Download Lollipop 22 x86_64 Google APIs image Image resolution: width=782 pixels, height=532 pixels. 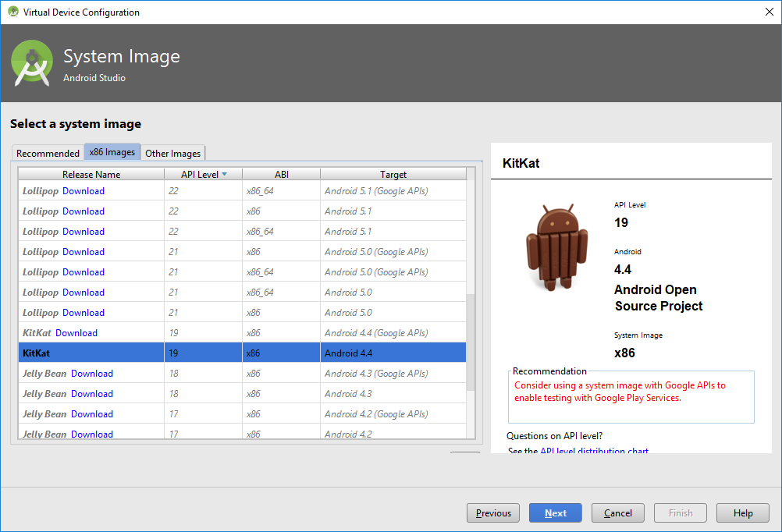[84, 191]
